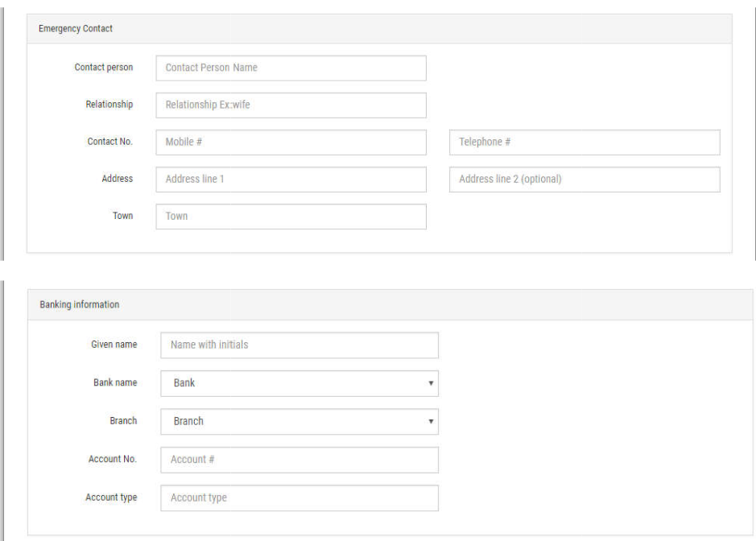Click the 'Given name' field label
The image size is (756, 541).
click(114, 345)
